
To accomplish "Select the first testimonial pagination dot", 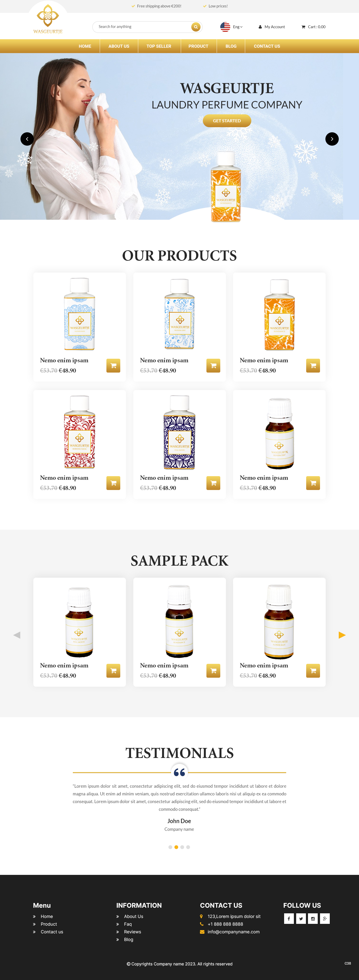I will pos(170,847).
